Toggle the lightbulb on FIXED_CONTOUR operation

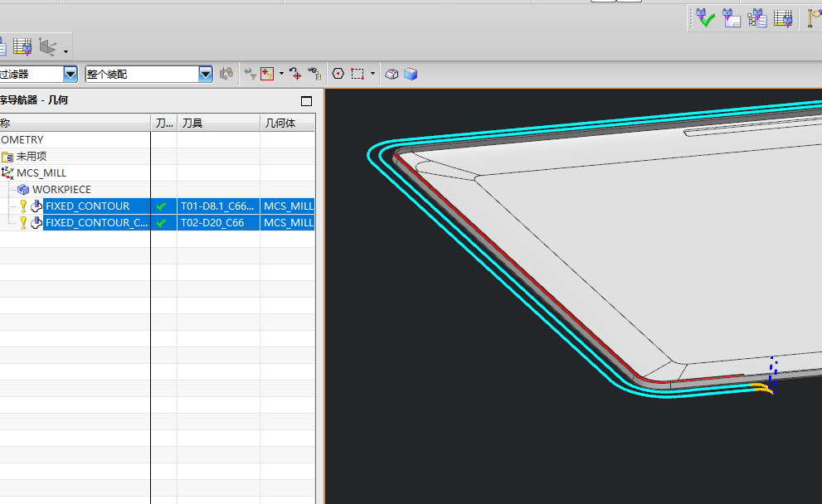[x=23, y=206]
